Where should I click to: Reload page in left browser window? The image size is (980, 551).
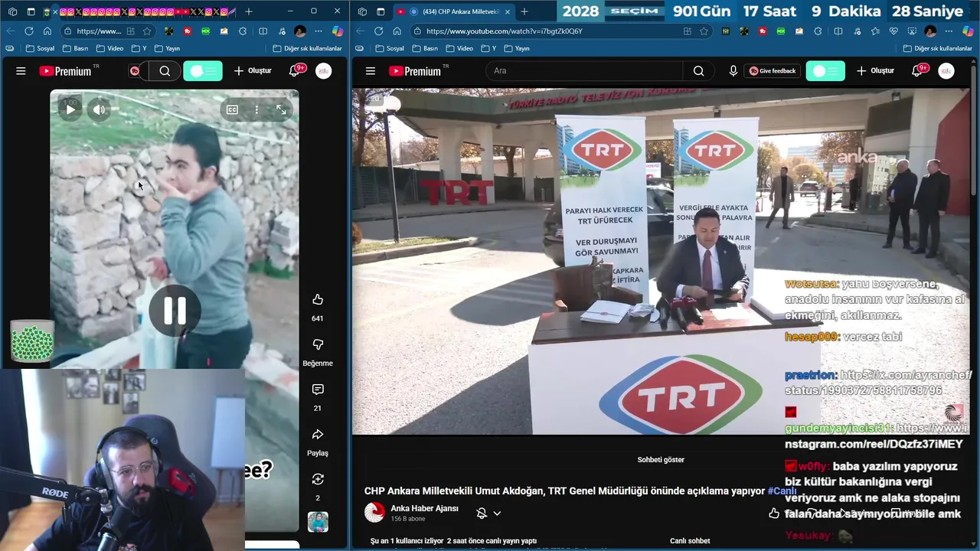[x=29, y=31]
